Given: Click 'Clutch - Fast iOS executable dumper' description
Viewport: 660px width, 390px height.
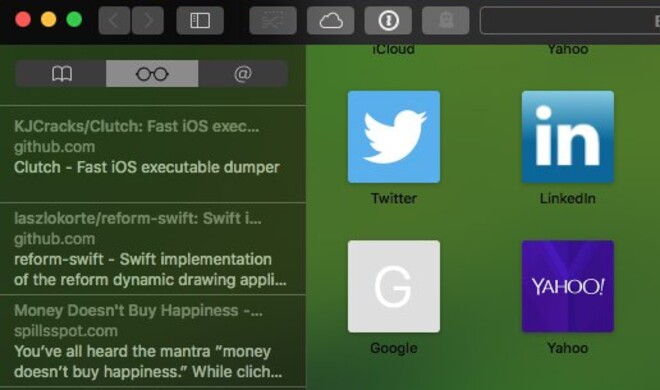Looking at the screenshot, I should pos(146,167).
